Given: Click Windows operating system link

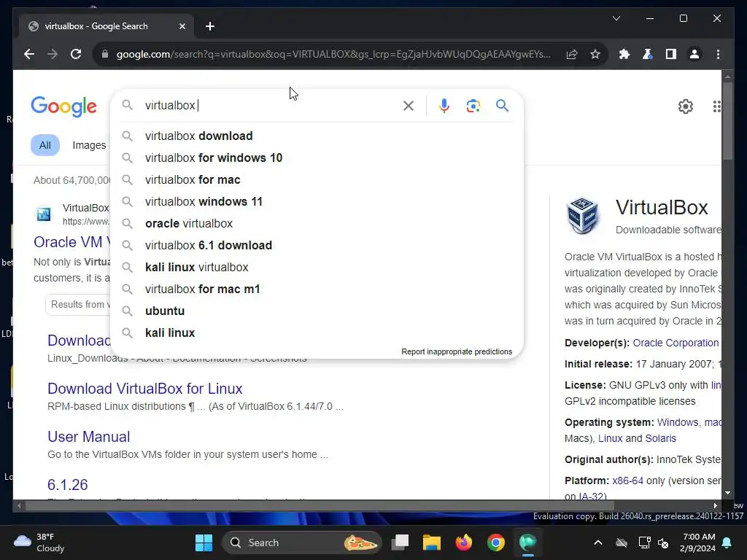Looking at the screenshot, I should [678, 422].
